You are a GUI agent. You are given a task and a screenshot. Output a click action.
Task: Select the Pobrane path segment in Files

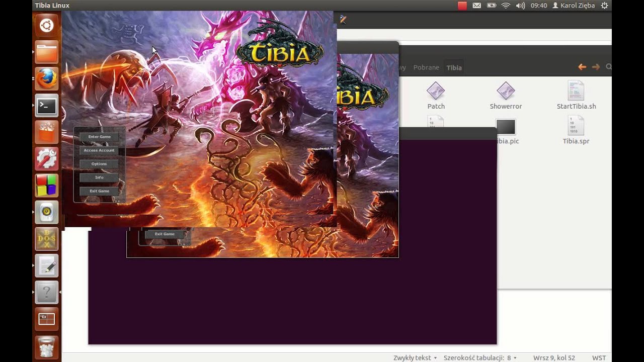pos(426,67)
